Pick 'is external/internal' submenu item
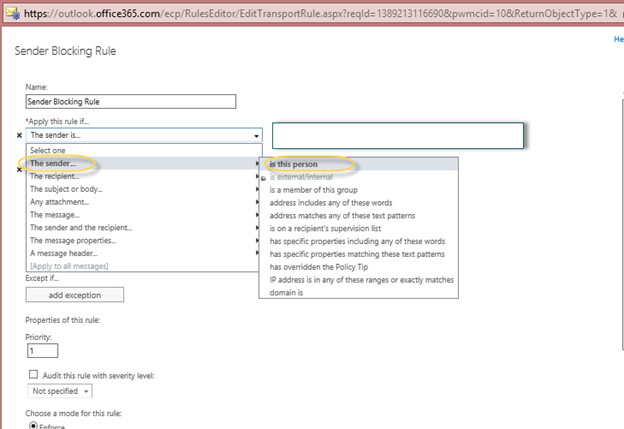624x429 pixels. 358,177
